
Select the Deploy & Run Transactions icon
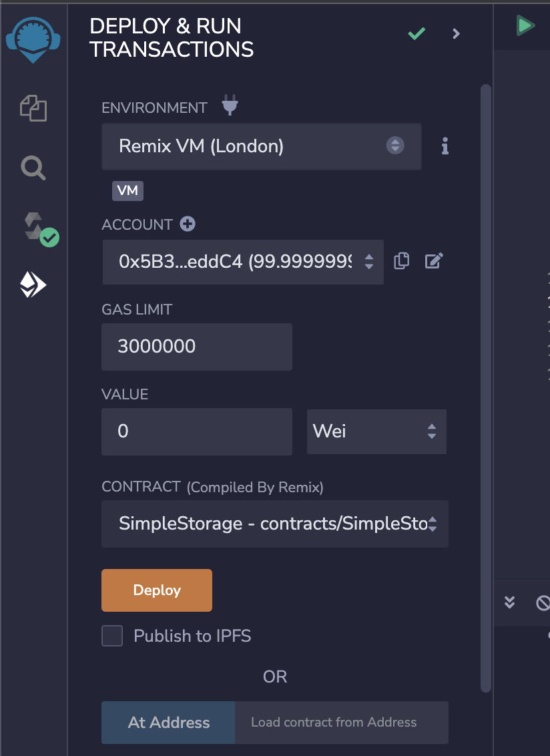tap(33, 285)
